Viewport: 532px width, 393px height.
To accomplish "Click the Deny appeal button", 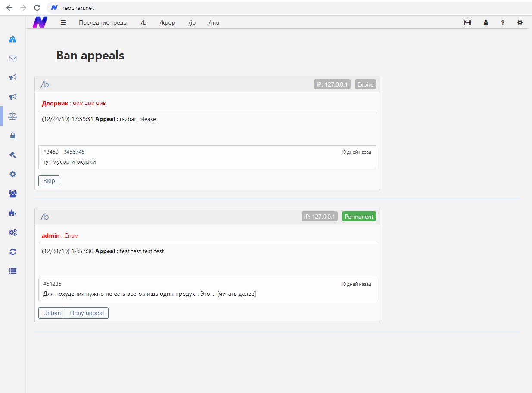I will coord(87,313).
